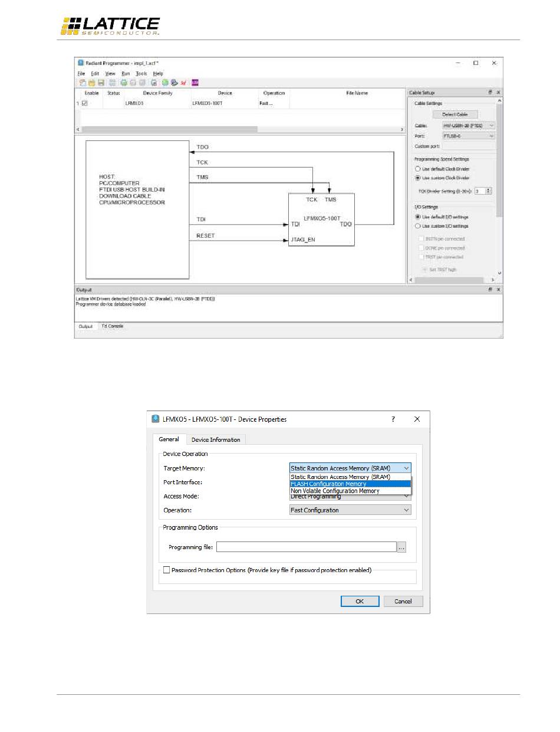The height and width of the screenshot is (732, 560).
Task: Click the Status column header
Action: [x=113, y=93]
